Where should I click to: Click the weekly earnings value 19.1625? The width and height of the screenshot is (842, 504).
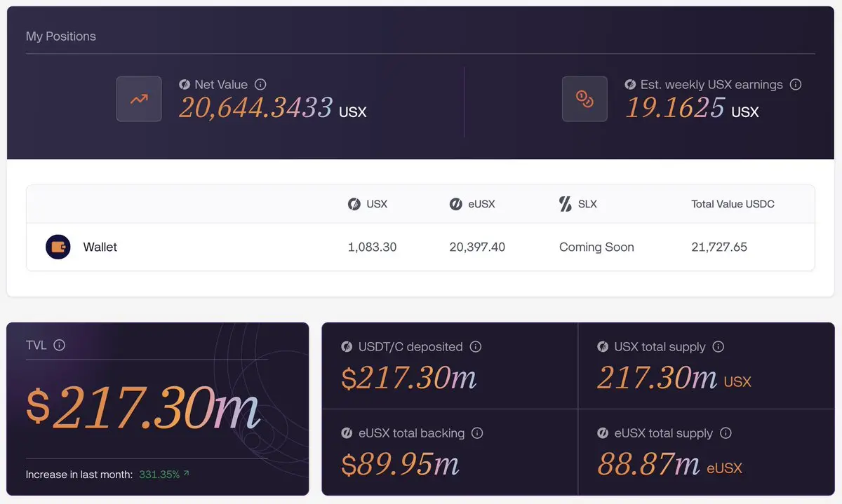[x=675, y=108]
